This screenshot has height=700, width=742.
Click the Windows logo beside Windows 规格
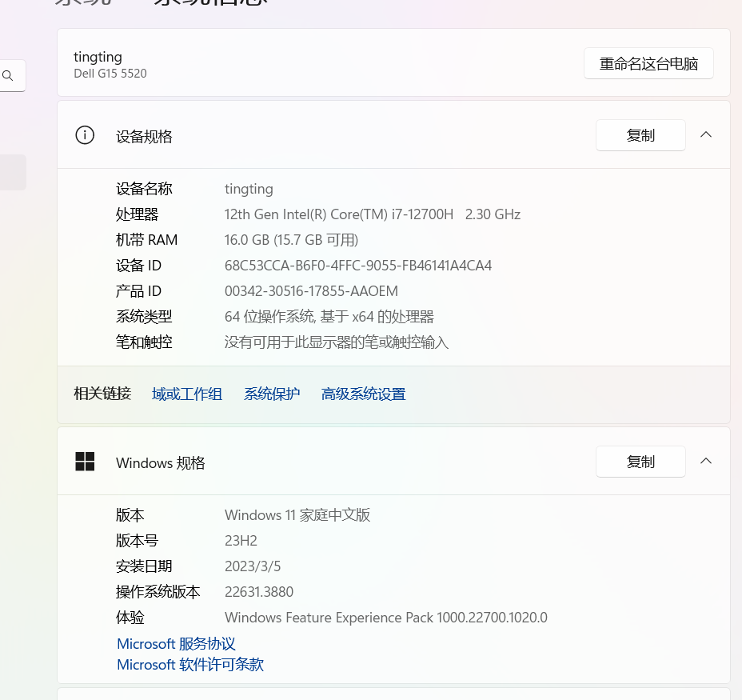pyautogui.click(x=85, y=462)
